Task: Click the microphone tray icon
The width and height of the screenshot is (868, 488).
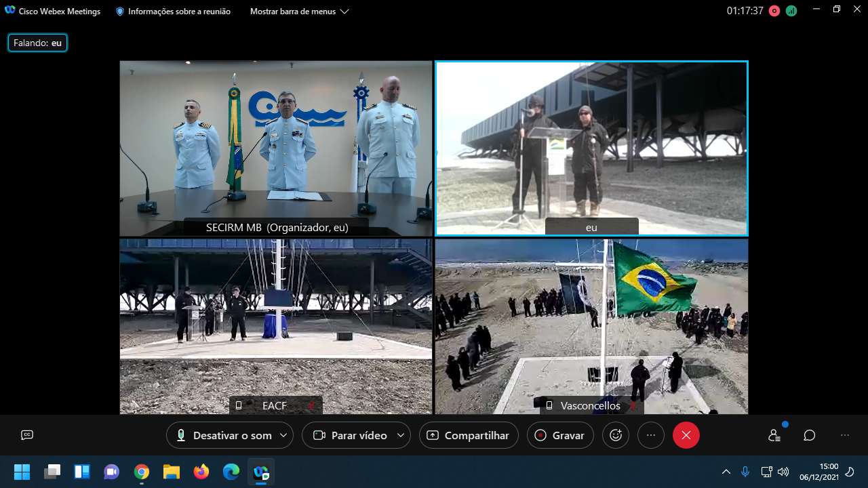Action: [x=745, y=472]
